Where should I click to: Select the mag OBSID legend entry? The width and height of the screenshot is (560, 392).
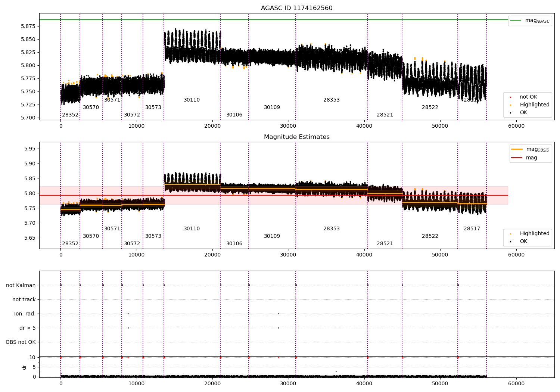click(530, 149)
